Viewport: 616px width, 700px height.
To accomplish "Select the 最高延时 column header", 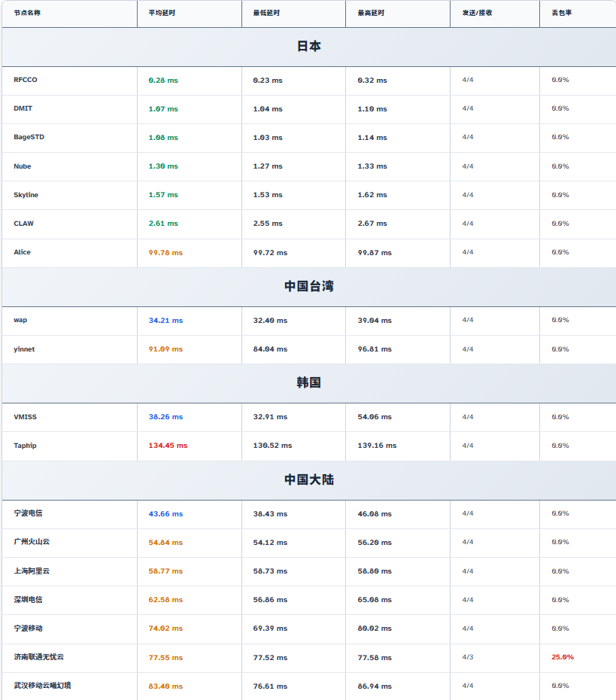I will tap(371, 13).
